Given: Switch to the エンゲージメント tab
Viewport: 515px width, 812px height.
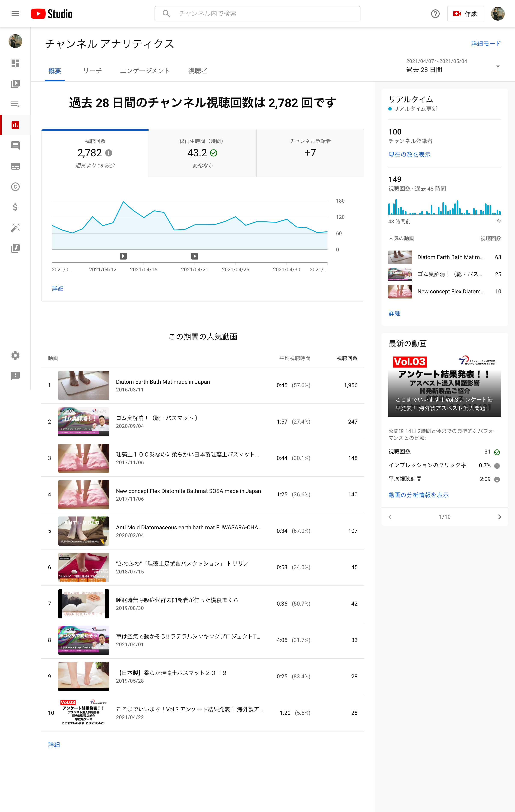Looking at the screenshot, I should (145, 71).
